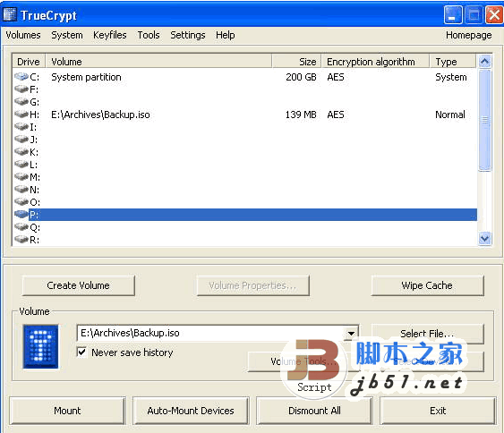Open the Settings menu
The width and height of the screenshot is (504, 433).
pos(188,35)
